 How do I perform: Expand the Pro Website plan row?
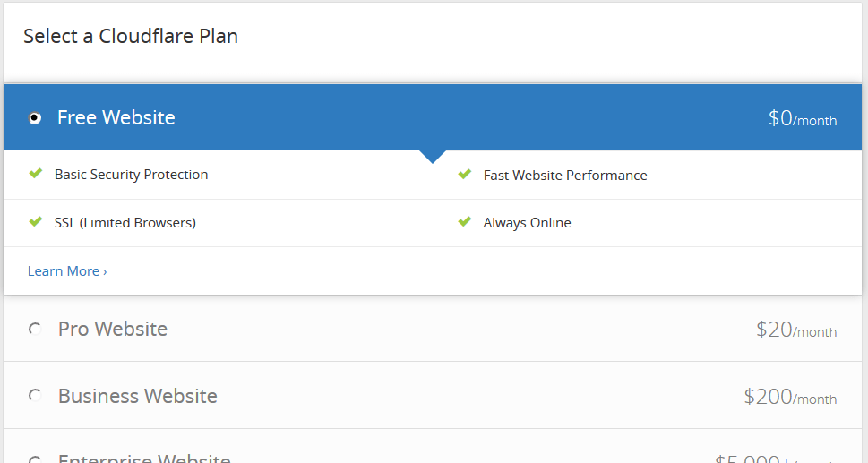coord(433,329)
